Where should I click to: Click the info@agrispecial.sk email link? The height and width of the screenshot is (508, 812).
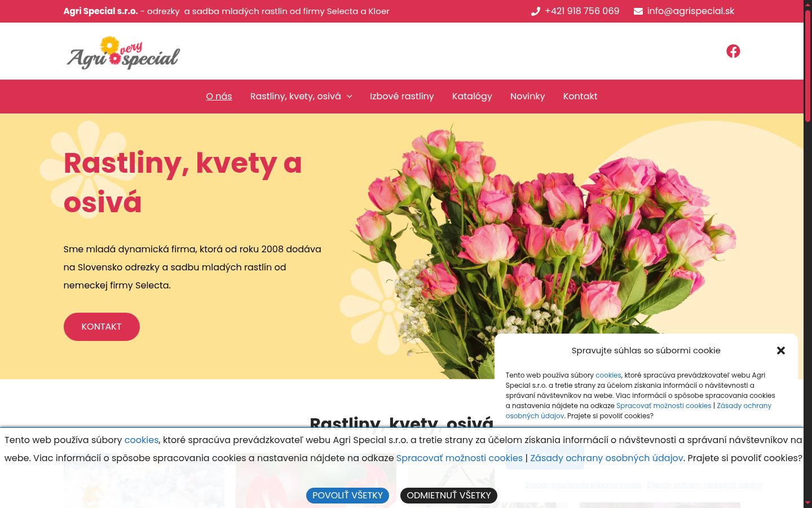(691, 11)
